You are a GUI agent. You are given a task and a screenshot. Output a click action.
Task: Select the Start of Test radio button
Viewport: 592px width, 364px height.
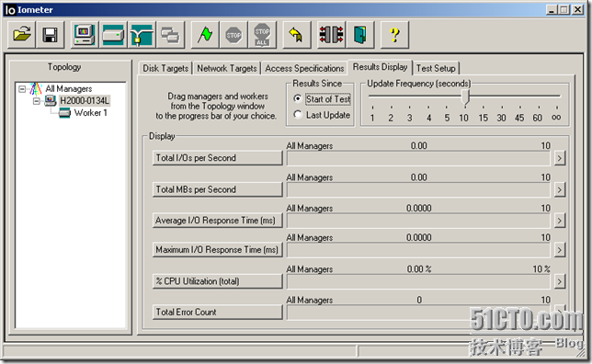(298, 98)
